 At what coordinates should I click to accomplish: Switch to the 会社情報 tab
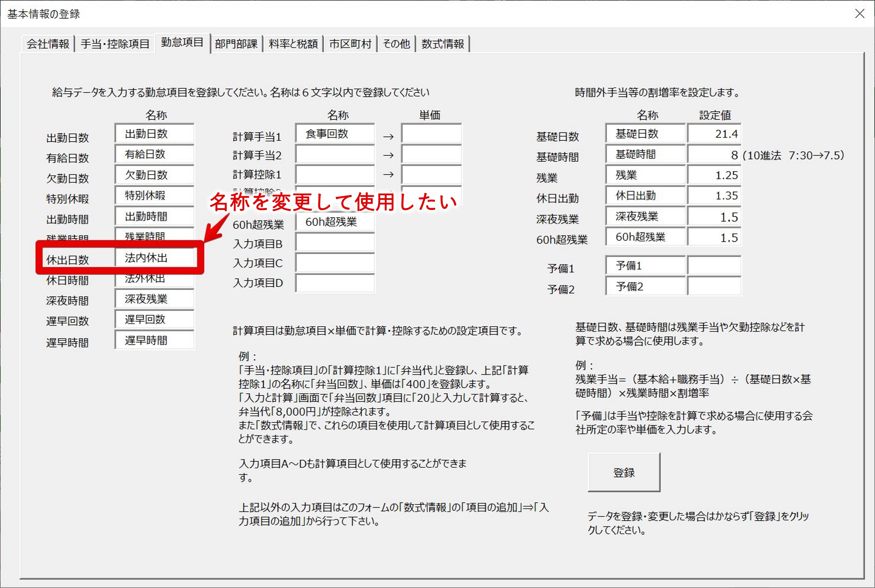(48, 44)
